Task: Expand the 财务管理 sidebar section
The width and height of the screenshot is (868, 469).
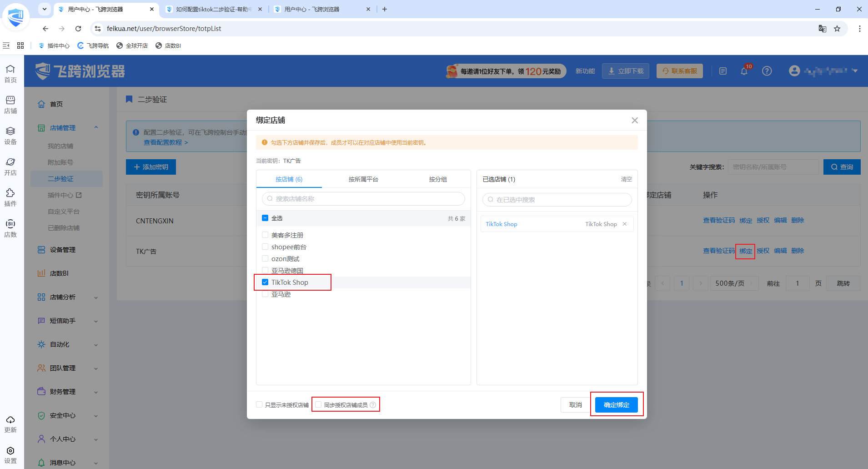Action: 96,392
